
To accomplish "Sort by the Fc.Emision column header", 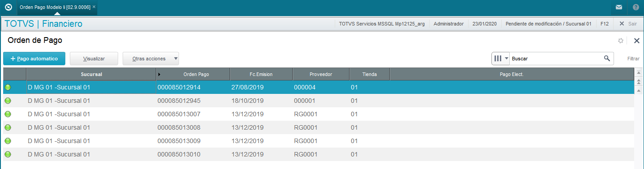I will pyautogui.click(x=261, y=74).
